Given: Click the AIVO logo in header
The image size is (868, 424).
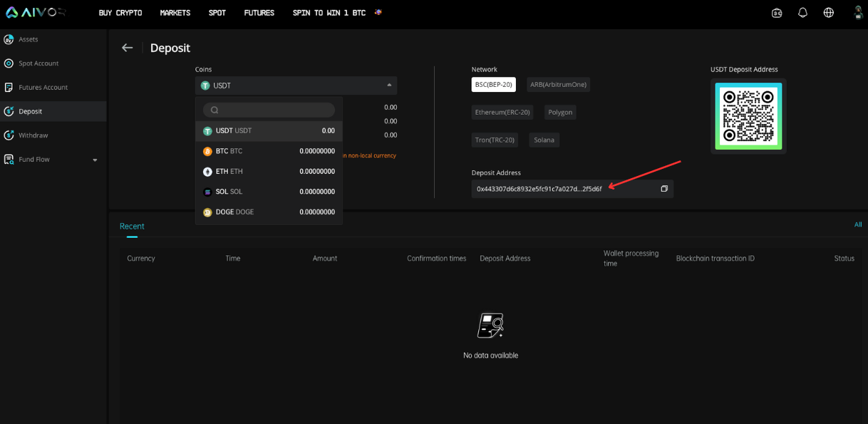Looking at the screenshot, I should [36, 12].
